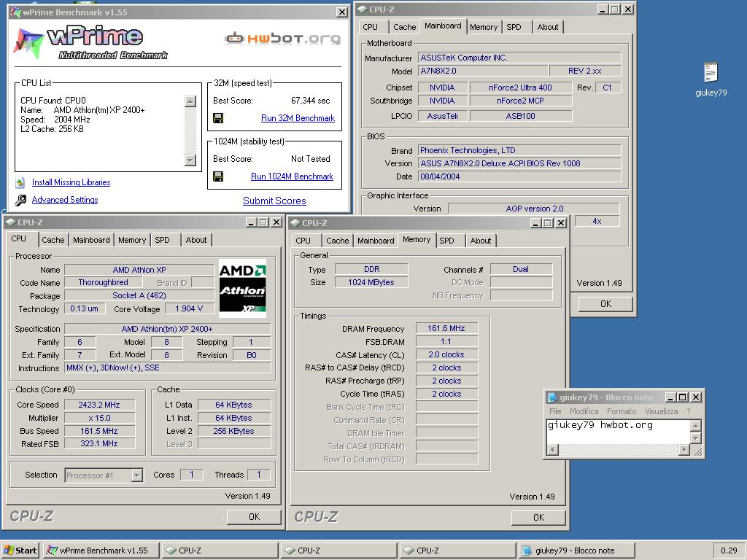Click the Multiplier value x 15.0
This screenshot has width=747, height=560.
click(99, 418)
